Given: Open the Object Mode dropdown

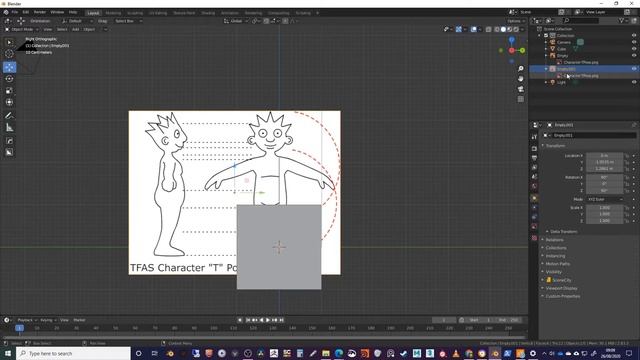Looking at the screenshot, I should 22,29.
